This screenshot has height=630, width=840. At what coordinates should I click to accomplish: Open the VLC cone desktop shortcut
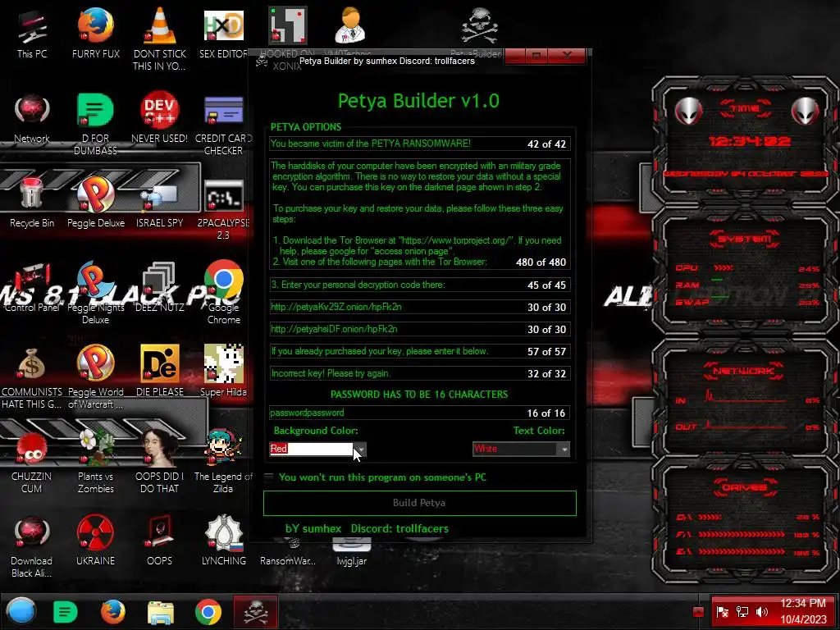pos(159,39)
